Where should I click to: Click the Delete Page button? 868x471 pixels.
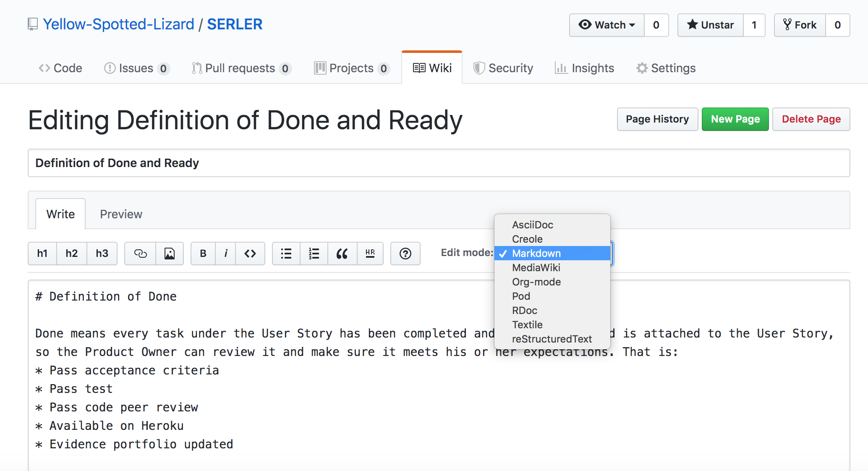pos(811,119)
